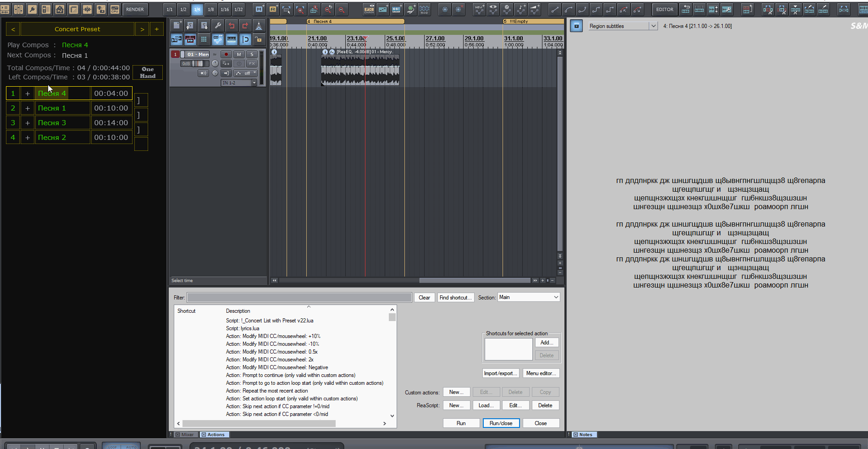Viewport: 868px width, 449px height.
Task: Toggle the grid lines button
Action: coord(204,39)
